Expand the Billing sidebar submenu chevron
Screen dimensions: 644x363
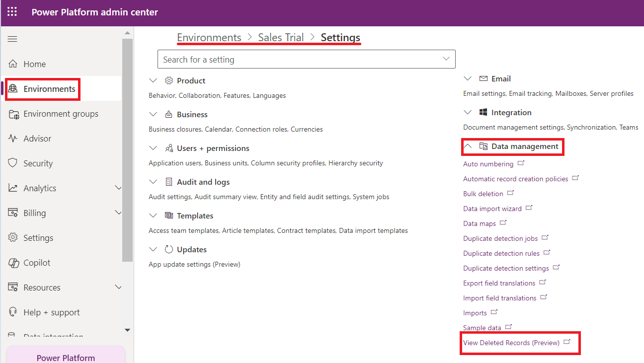pos(118,213)
